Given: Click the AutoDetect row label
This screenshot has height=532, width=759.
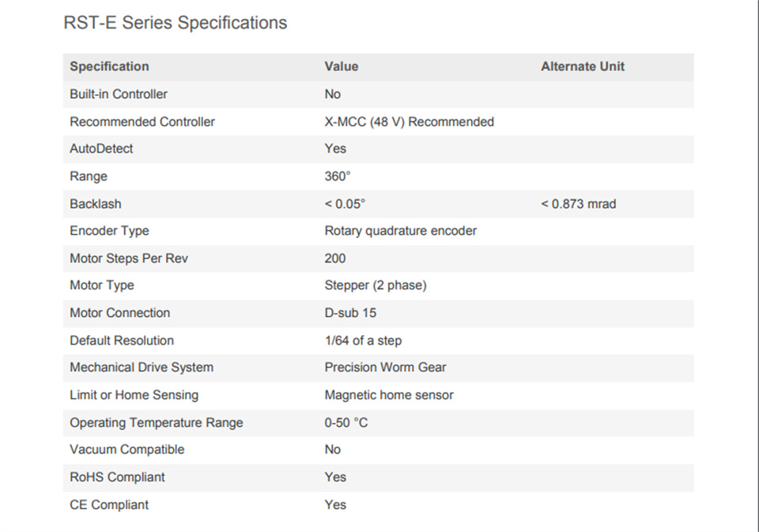Looking at the screenshot, I should [101, 149].
